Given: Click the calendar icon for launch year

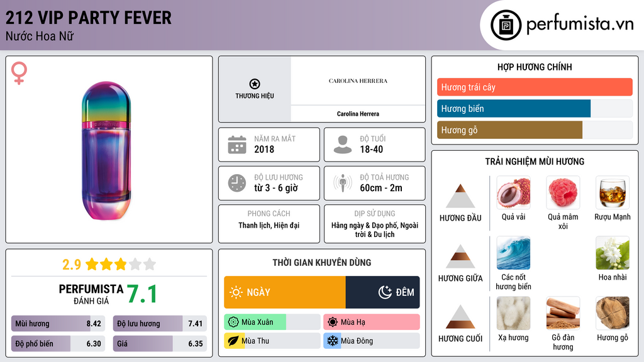Looking at the screenshot, I should pos(237,145).
